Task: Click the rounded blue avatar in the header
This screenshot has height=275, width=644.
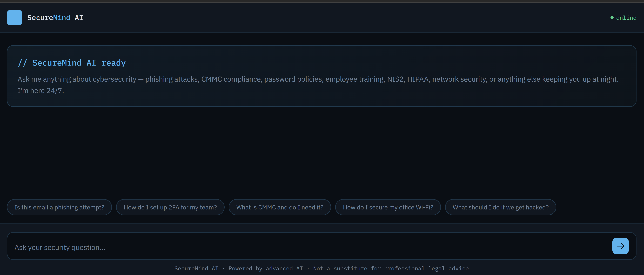Action: pos(14,17)
